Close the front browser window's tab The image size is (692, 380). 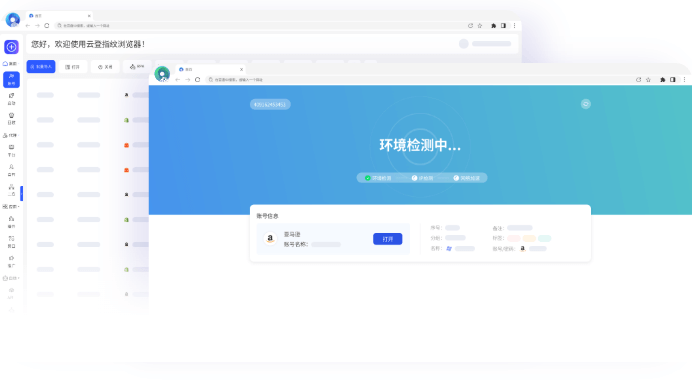(241, 69)
